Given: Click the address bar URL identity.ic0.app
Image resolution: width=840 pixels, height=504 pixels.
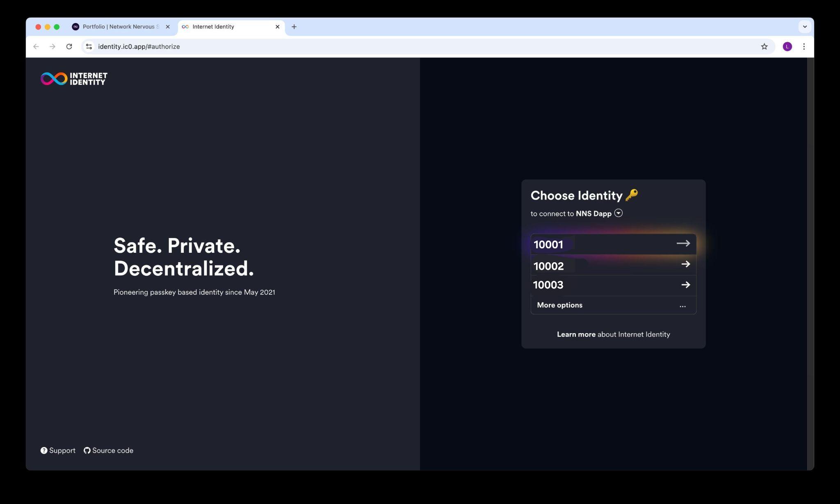Looking at the screenshot, I should click(139, 46).
